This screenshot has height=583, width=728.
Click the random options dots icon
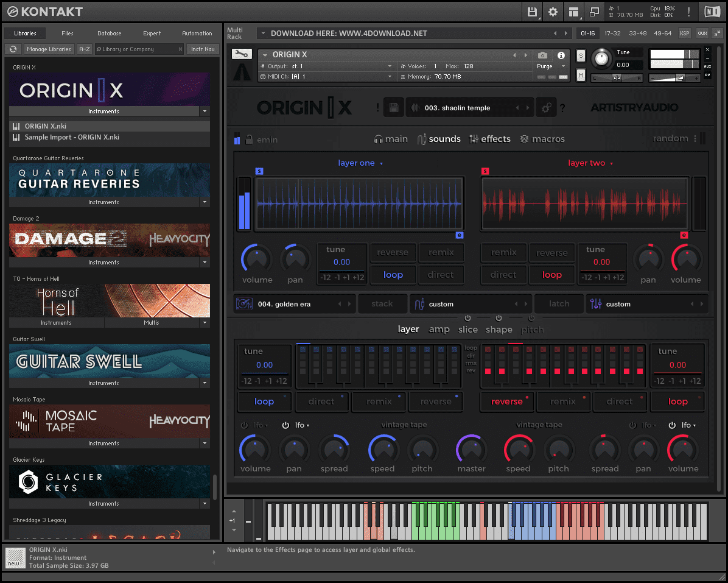695,138
